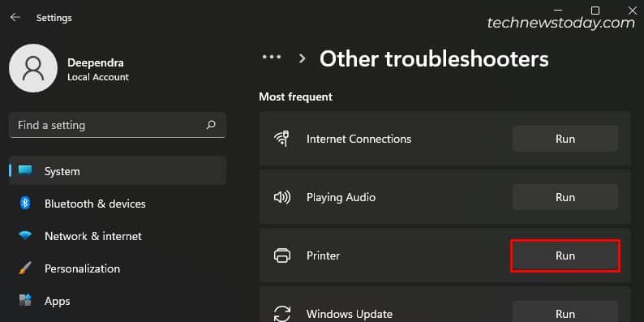Open the breadcrumb ellipsis menu
The height and width of the screenshot is (322, 644).
[x=272, y=58]
